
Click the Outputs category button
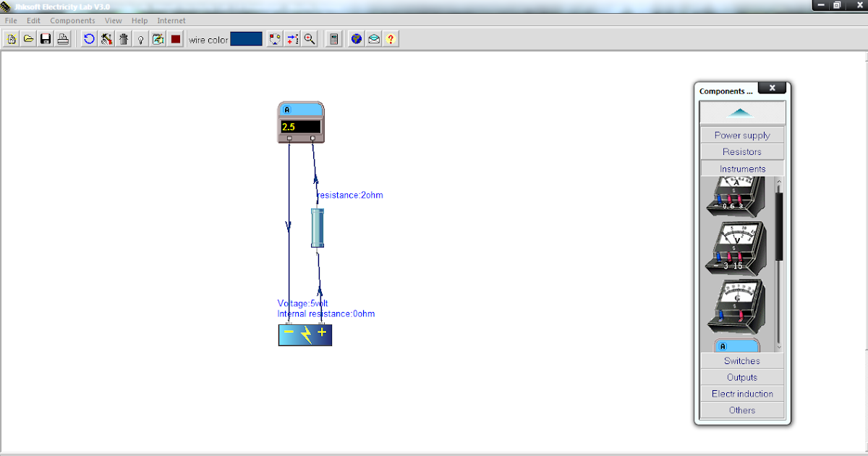click(x=741, y=377)
